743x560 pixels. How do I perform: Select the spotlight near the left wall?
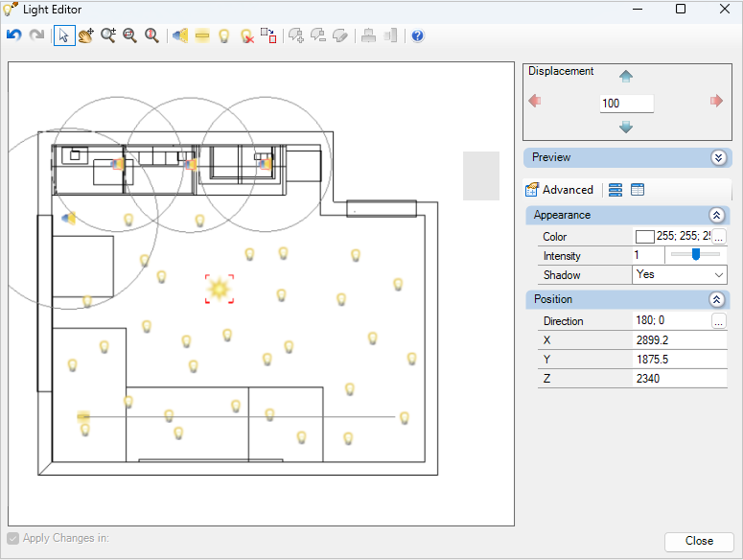69,219
